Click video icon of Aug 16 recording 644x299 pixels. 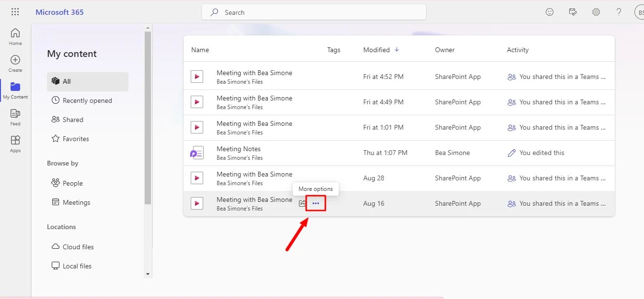point(197,203)
